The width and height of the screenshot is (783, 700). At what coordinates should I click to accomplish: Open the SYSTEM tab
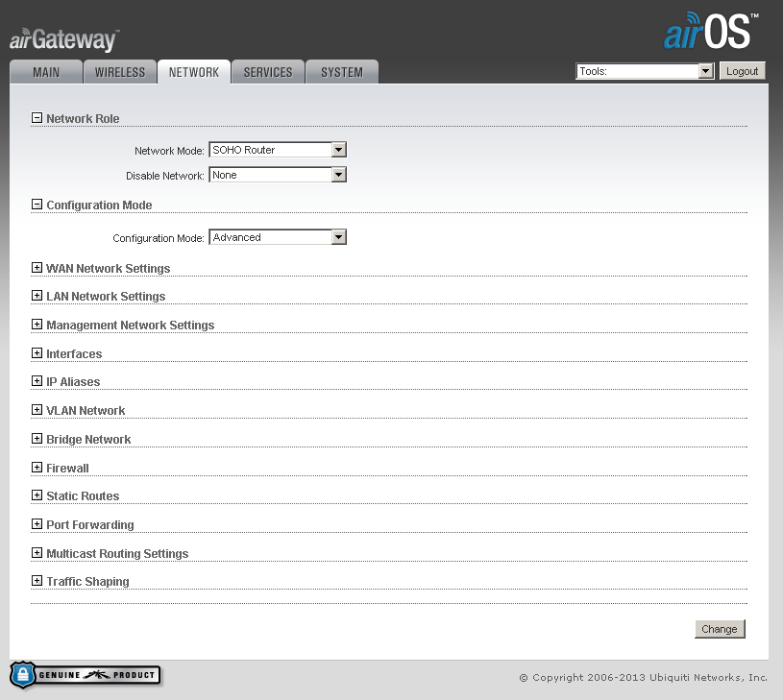pos(341,71)
